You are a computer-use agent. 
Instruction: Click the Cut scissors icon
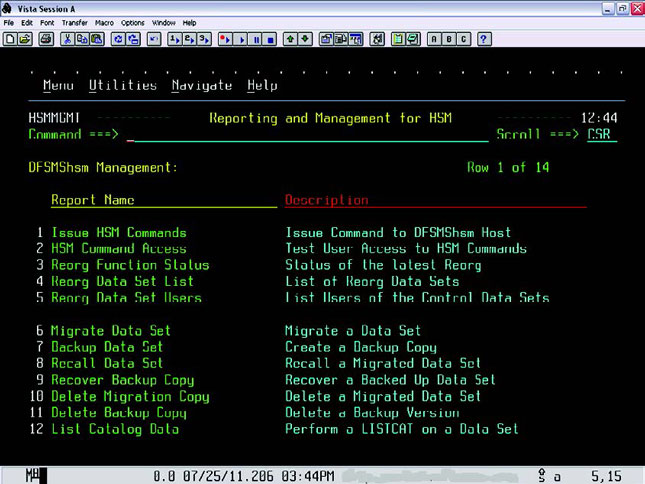pos(68,39)
